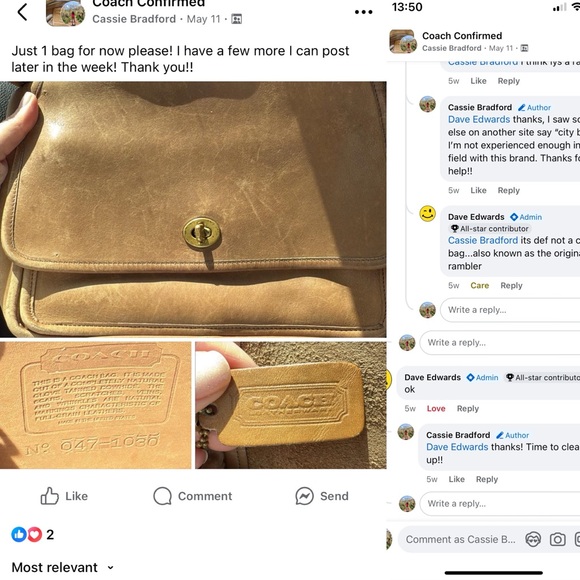Like Cassie Bradford's 'Time to clean up' comment
The image size is (580, 580).
pyautogui.click(x=456, y=479)
